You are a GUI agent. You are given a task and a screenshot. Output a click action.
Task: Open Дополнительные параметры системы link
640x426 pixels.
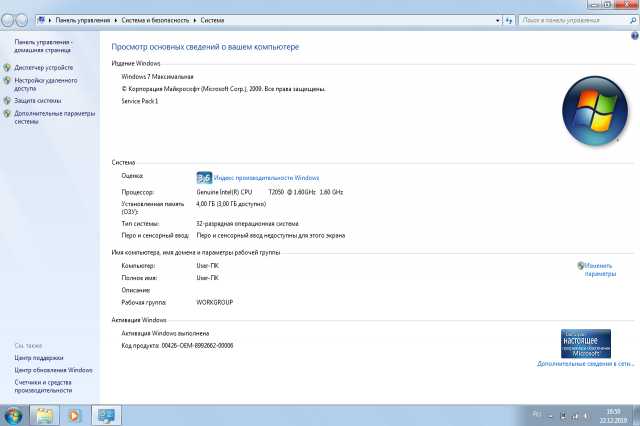(x=55, y=118)
